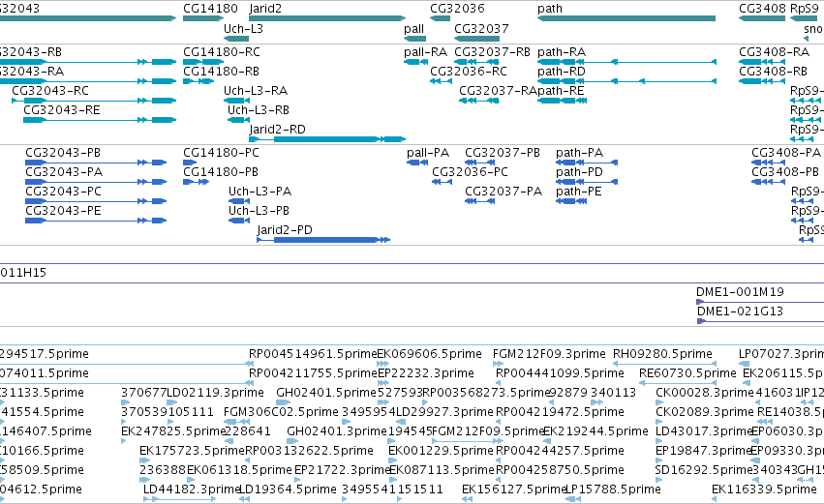Select the CG32036 gene label
The height and width of the screenshot is (504, 824).
(457, 9)
